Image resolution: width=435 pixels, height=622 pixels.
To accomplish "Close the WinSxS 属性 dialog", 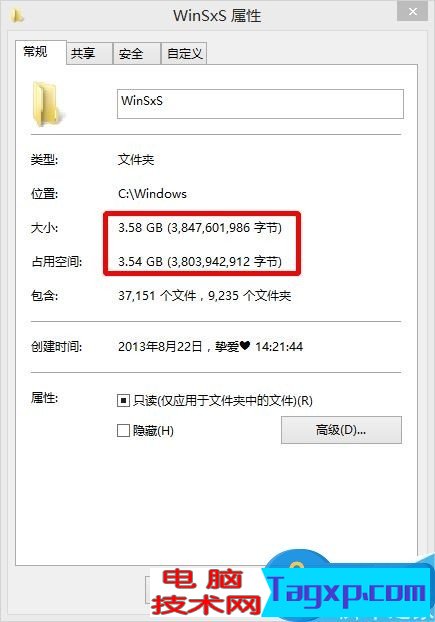I will (x=412, y=12).
